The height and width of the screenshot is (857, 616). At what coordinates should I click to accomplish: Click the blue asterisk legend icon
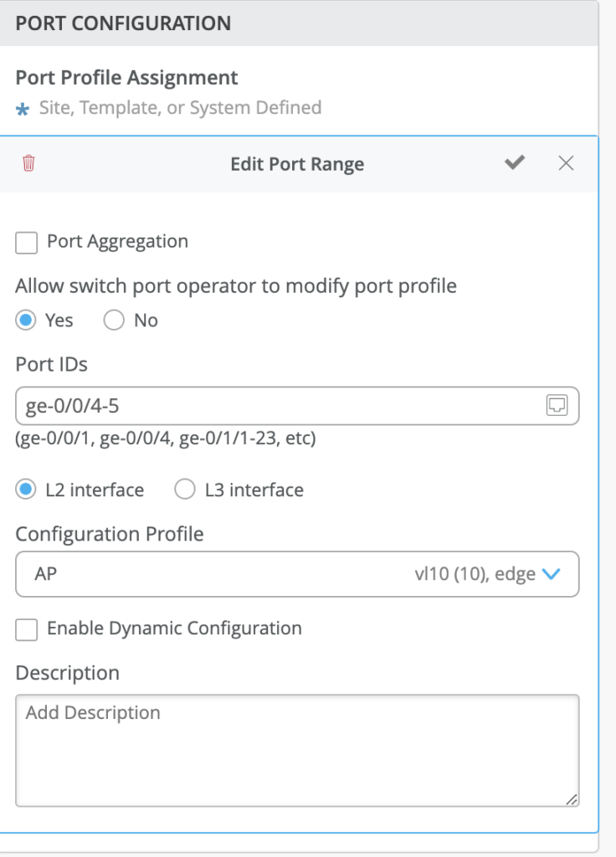click(23, 109)
